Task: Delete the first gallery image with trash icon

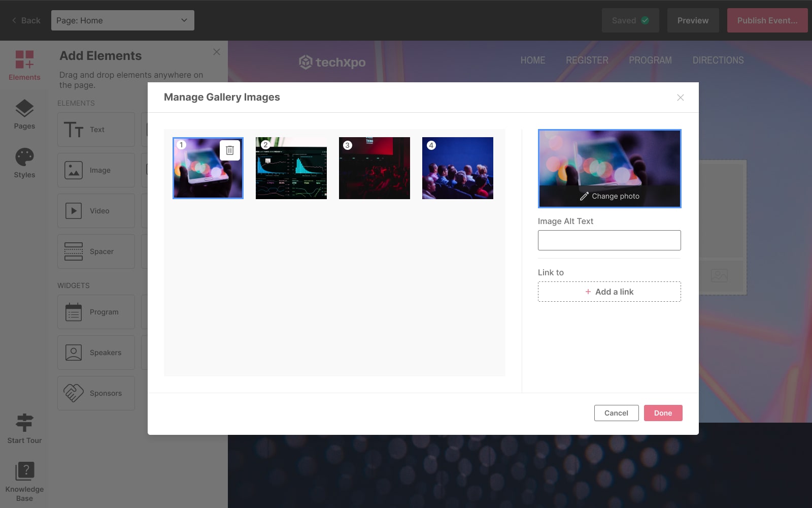Action: [x=229, y=150]
